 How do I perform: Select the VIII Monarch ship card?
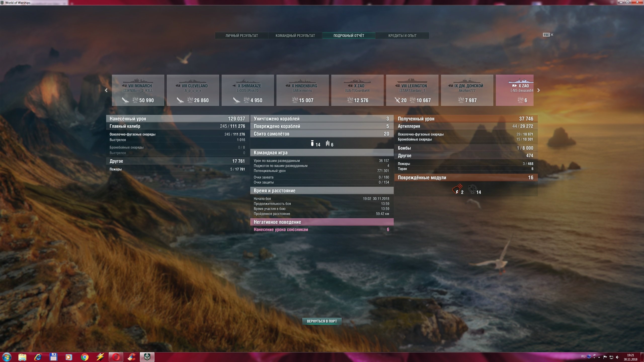[138, 90]
